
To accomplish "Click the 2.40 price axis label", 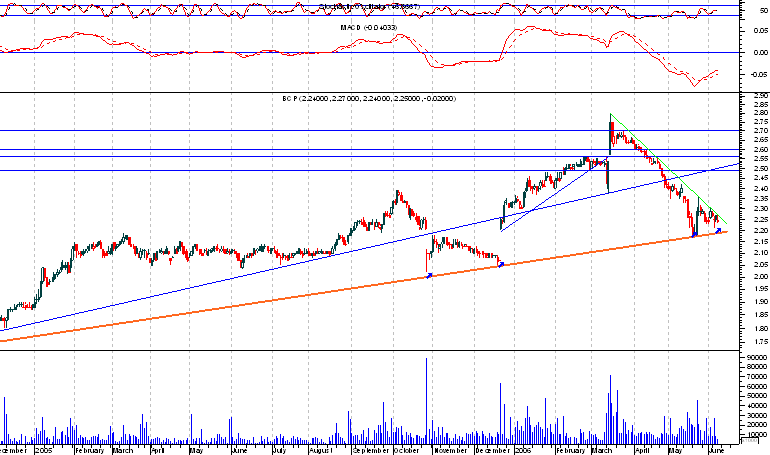I will tap(761, 188).
